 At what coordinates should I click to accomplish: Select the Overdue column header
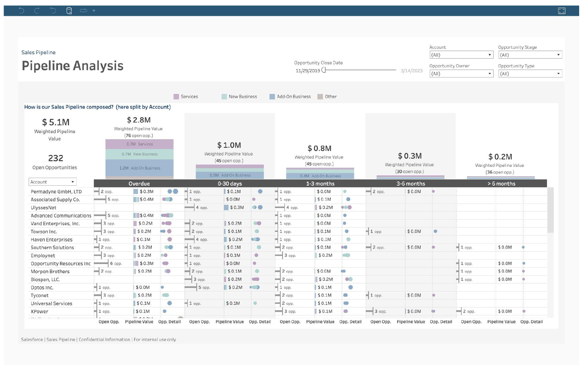coord(139,184)
